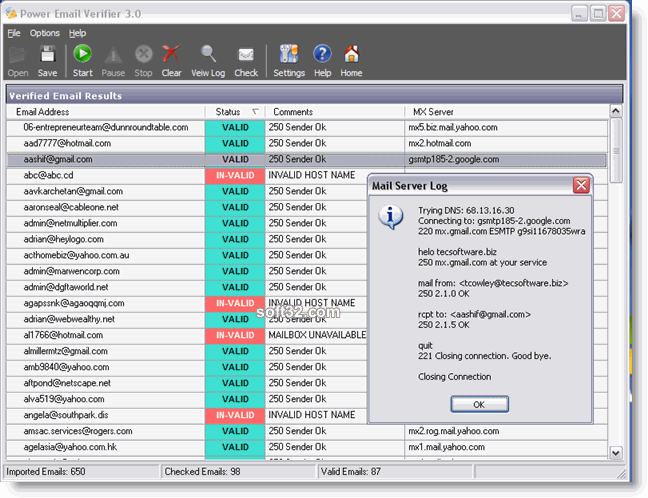Select the highlighted aashif@gmail.com row
This screenshot has height=498, width=648.
coord(307,160)
